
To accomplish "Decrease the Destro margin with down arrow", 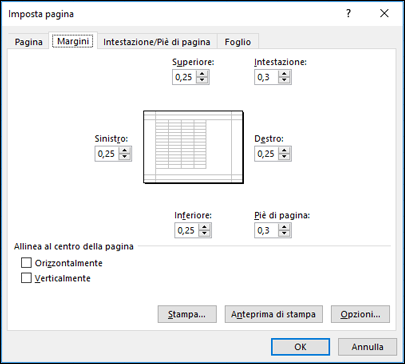I will point(284,157).
